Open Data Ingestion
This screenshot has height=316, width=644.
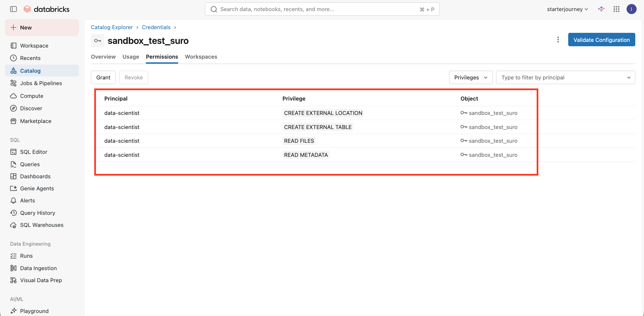point(42,268)
